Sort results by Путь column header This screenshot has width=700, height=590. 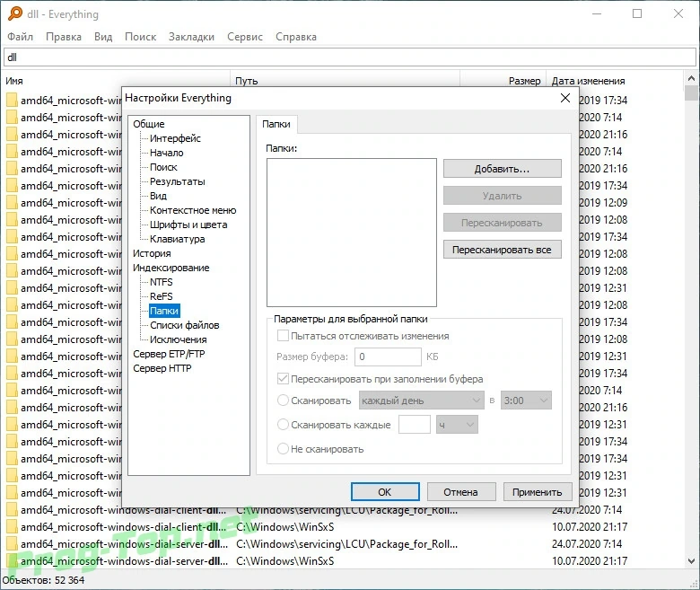345,81
